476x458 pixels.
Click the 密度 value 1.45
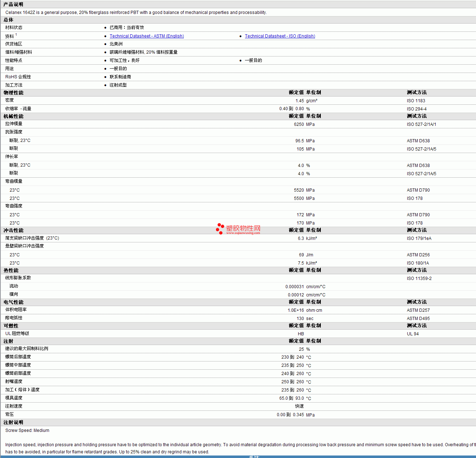click(x=299, y=101)
